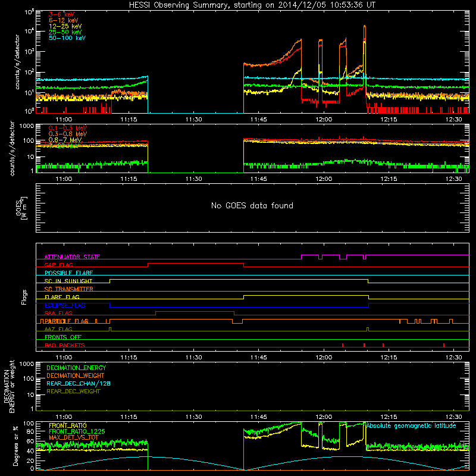The width and height of the screenshot is (476, 476).
Task: Select the SAA_FLAG label
Action: pyautogui.click(x=58, y=313)
